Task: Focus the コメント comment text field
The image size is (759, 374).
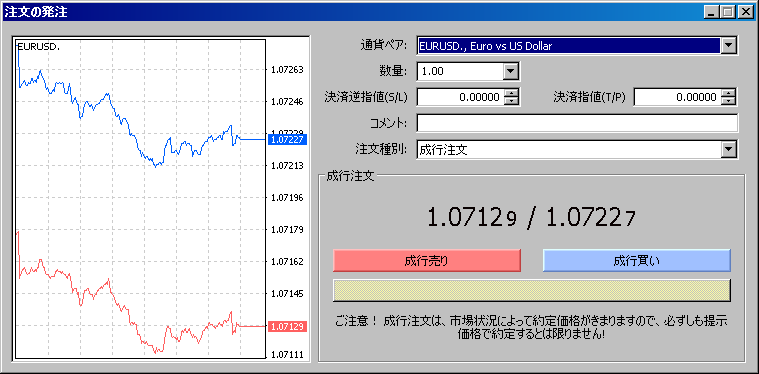Action: (577, 123)
